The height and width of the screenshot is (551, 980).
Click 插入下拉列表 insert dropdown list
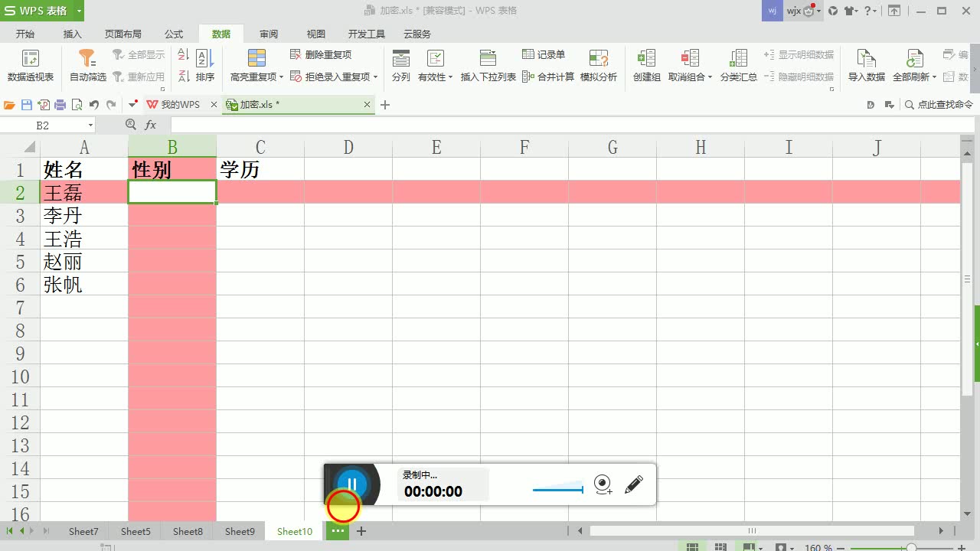[x=488, y=66]
